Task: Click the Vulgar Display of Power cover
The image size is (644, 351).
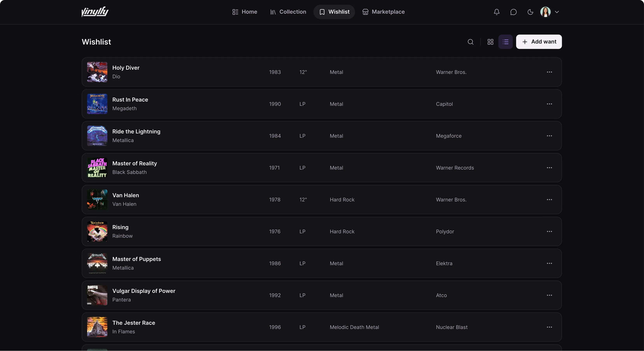Action: pos(97,295)
